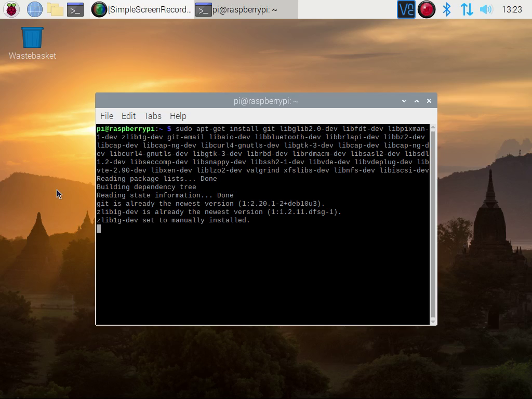Click 'xfslibs-dev' in the command
The height and width of the screenshot is (399, 532).
pyautogui.click(x=307, y=170)
